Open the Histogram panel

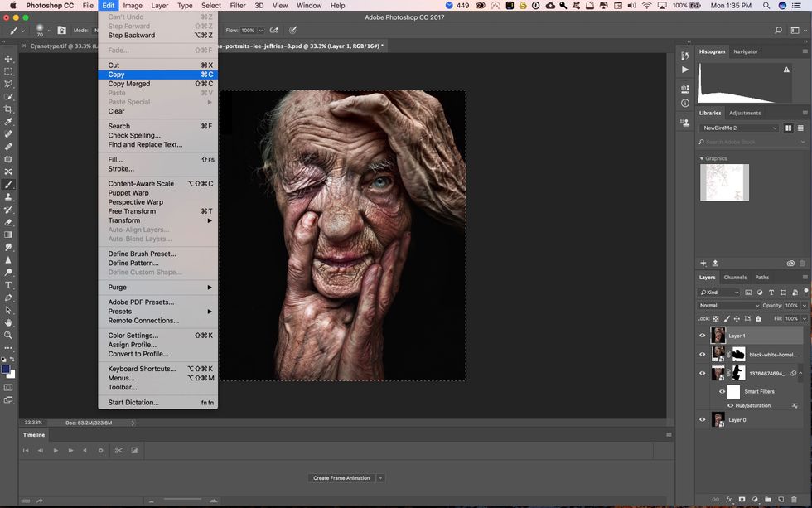[x=712, y=51]
